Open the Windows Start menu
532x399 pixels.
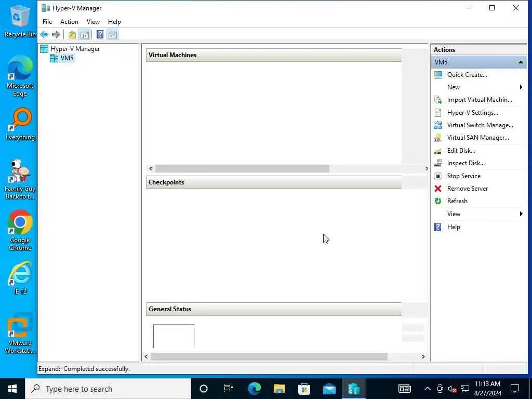12,389
